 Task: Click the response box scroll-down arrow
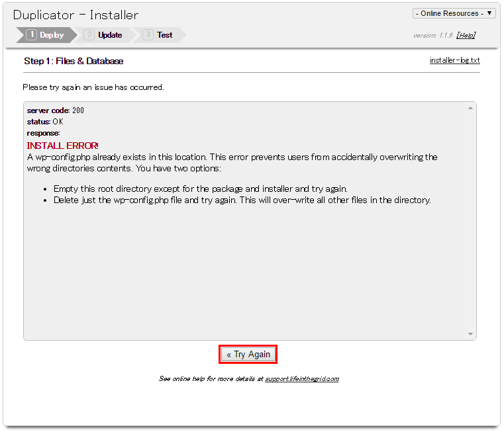pyautogui.click(x=470, y=334)
